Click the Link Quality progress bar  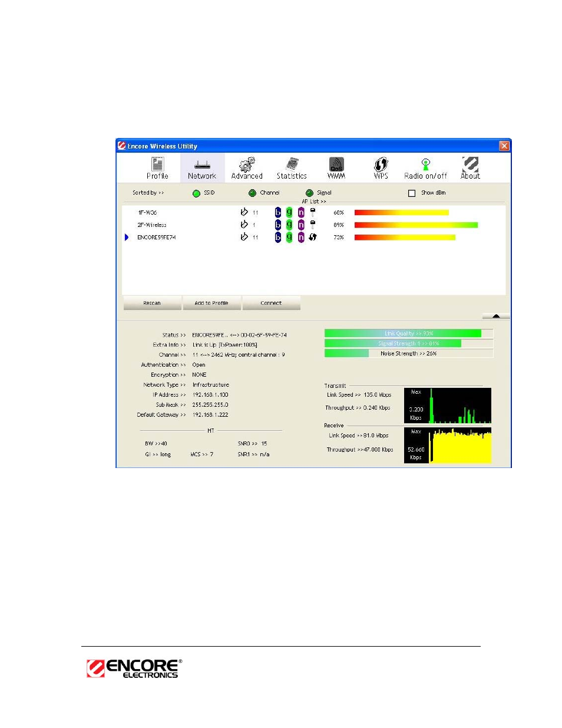click(409, 333)
